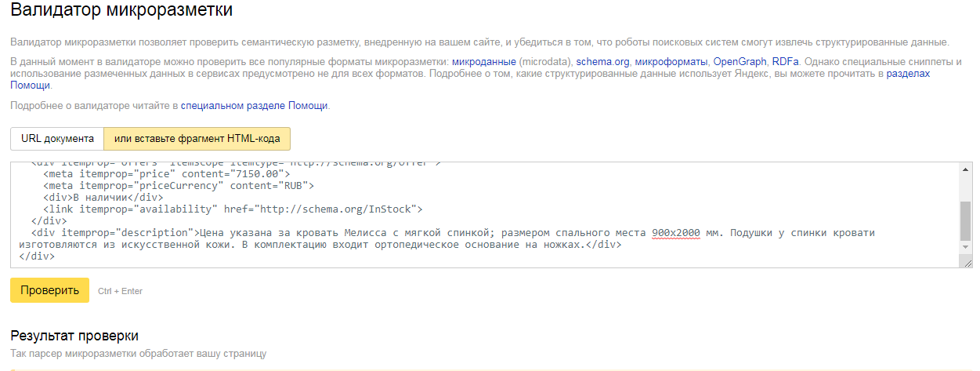Open the специальном разделе Помощи link
Screen dimensions: 980x371
(x=255, y=105)
